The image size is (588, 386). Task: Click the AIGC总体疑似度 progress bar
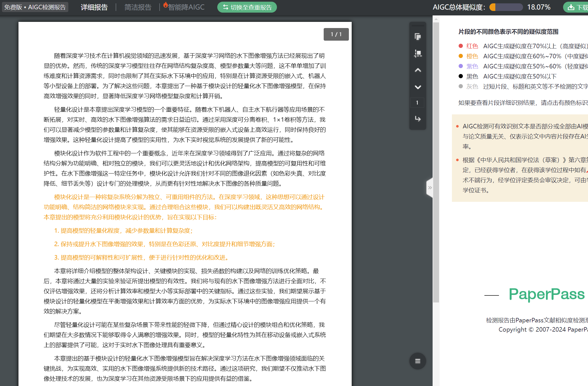point(506,7)
